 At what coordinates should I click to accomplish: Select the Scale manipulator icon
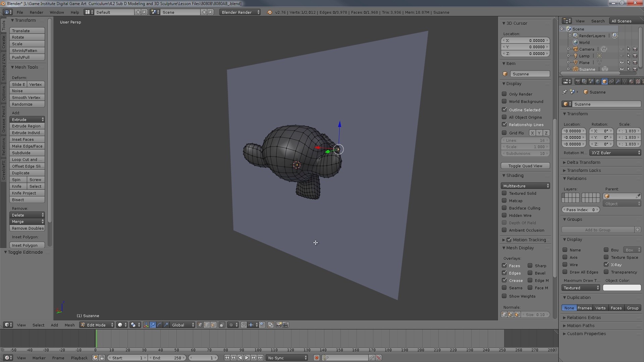pyautogui.click(x=166, y=325)
